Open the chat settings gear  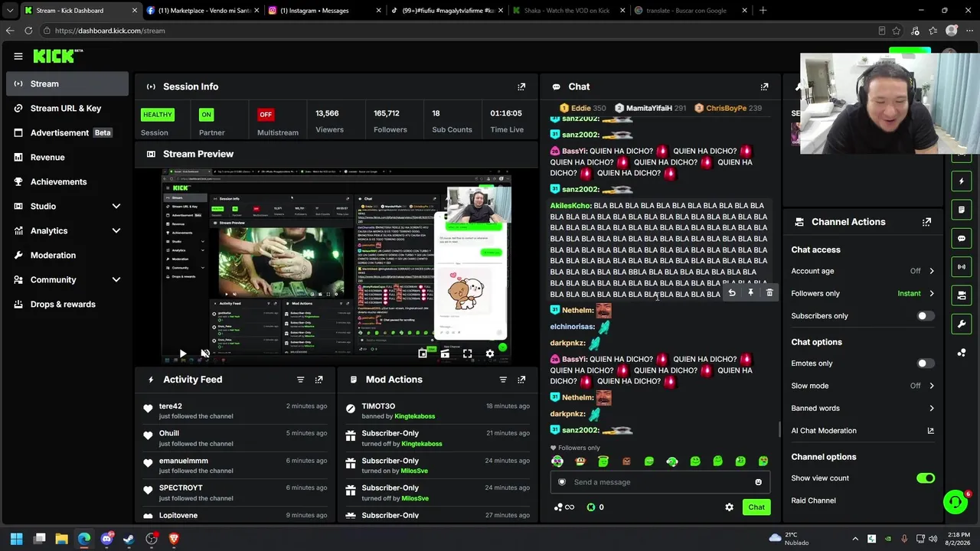coord(729,507)
